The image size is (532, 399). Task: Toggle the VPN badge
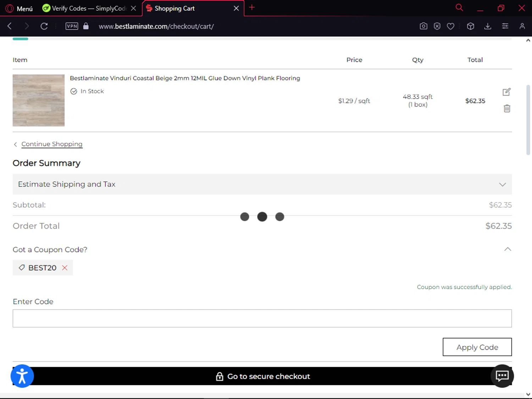tap(72, 26)
